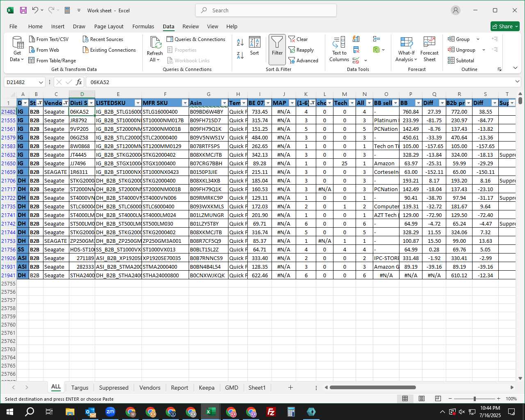Open Advanced filter options
Viewport: 525px width, 420px height.
point(304,61)
